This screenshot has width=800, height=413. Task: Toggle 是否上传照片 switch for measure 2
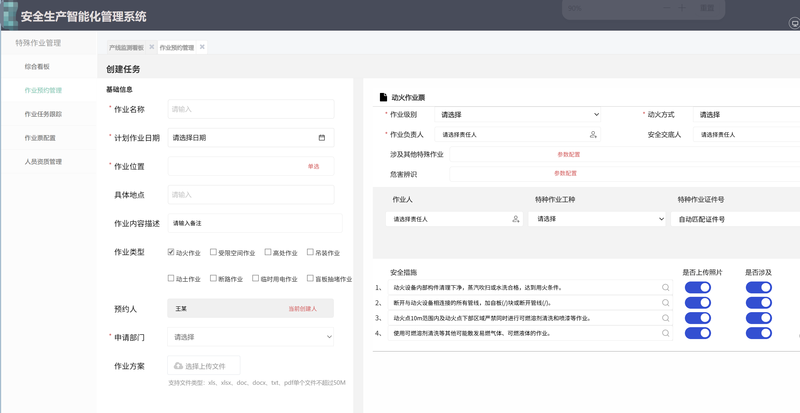(x=697, y=303)
